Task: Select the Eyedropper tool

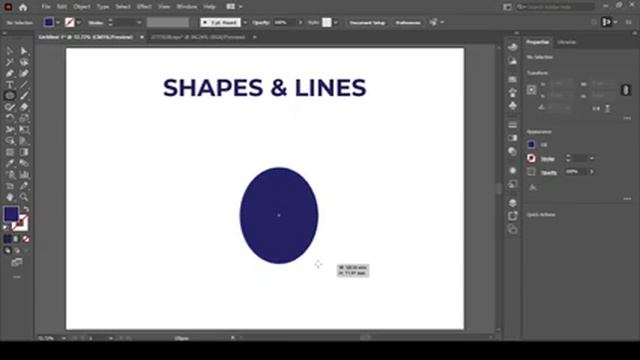Action: click(x=10, y=163)
